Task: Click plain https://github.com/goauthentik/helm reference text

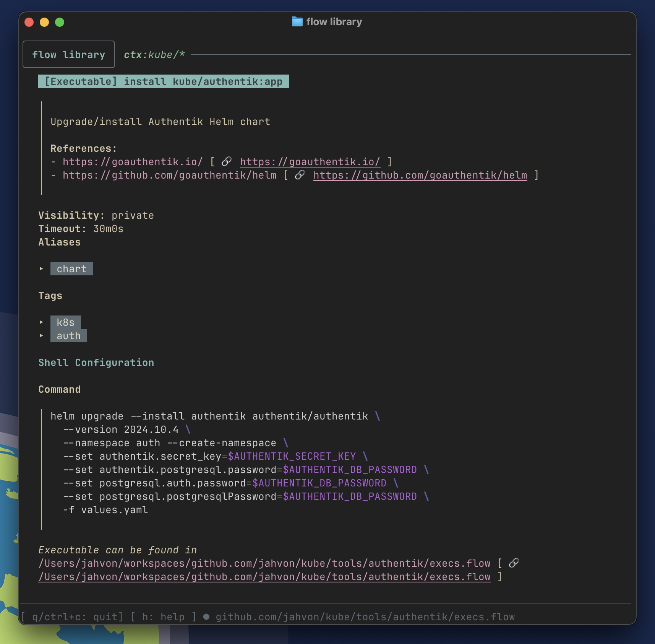Action: click(169, 175)
